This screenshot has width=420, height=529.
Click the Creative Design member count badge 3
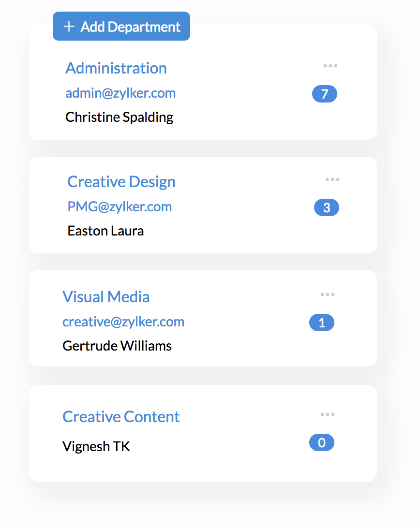[327, 208]
